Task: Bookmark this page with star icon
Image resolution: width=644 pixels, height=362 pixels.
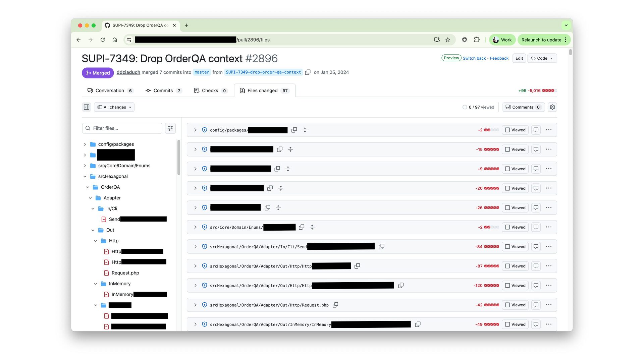Action: coord(448,40)
